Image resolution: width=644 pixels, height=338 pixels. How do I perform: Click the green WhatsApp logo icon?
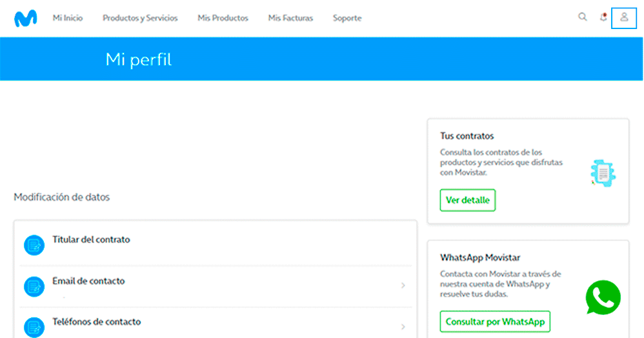(603, 297)
